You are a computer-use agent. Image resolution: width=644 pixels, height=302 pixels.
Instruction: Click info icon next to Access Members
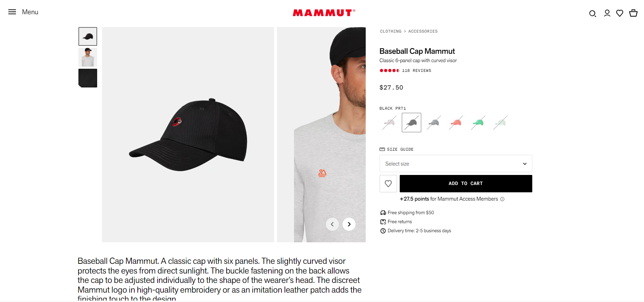[x=502, y=199]
